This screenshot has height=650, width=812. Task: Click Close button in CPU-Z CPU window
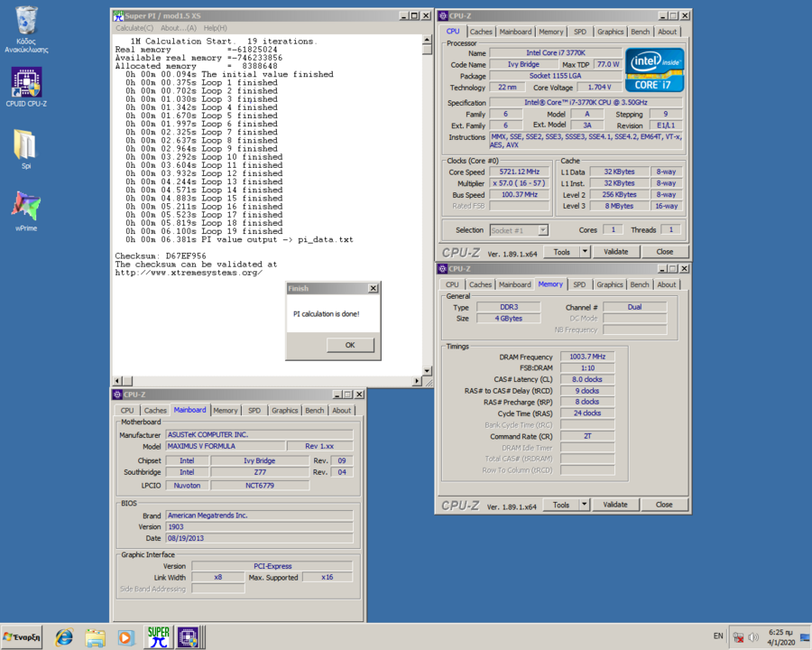665,252
